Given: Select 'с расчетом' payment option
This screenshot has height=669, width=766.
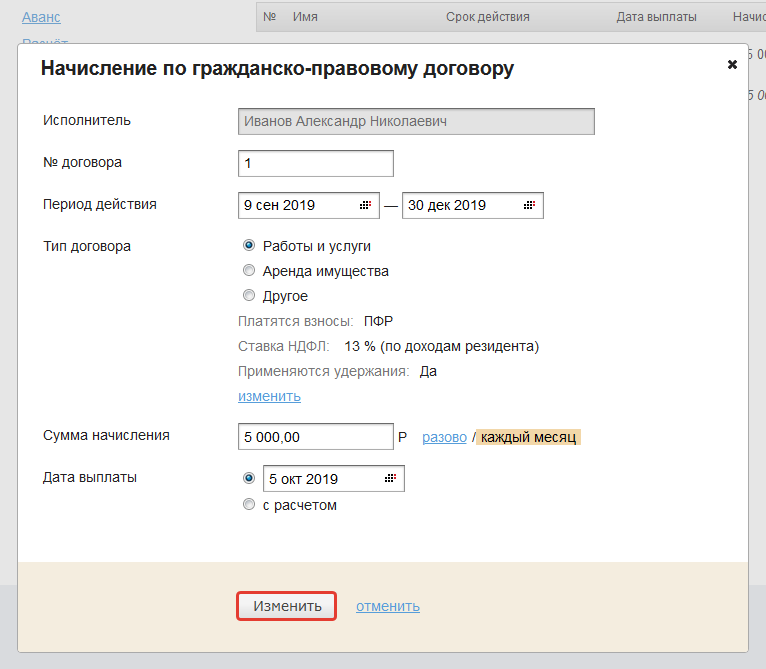Looking at the screenshot, I should pos(249,505).
